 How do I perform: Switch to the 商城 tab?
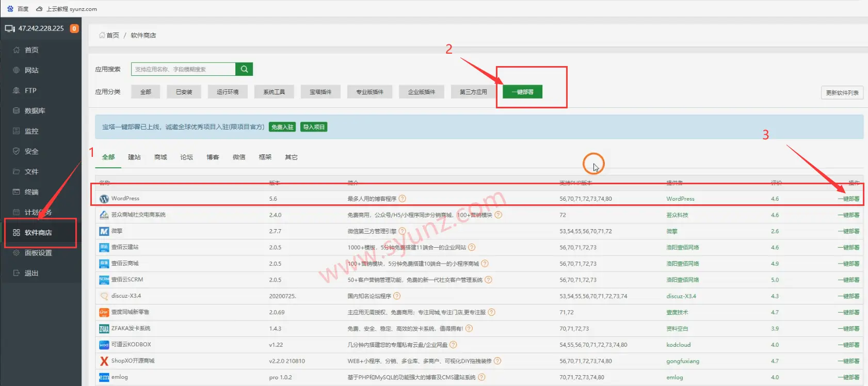[160, 157]
